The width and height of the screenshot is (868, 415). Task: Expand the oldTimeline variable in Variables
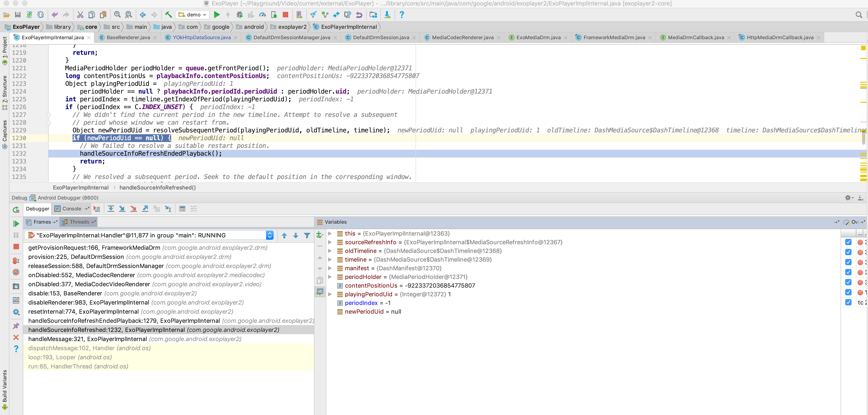coord(330,251)
